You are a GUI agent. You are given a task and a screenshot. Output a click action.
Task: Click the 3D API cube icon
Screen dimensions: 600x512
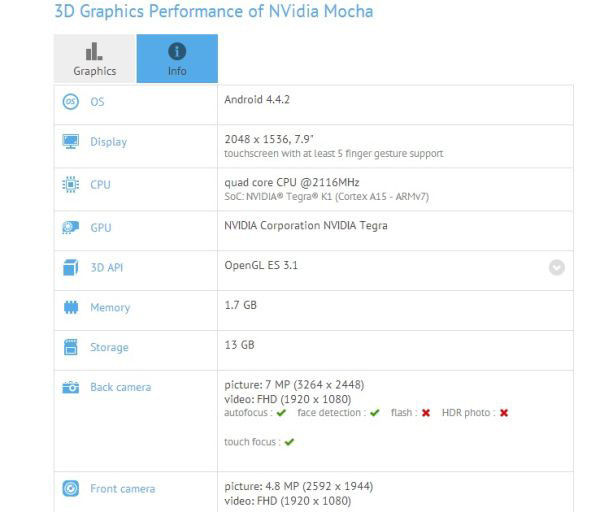click(x=71, y=267)
